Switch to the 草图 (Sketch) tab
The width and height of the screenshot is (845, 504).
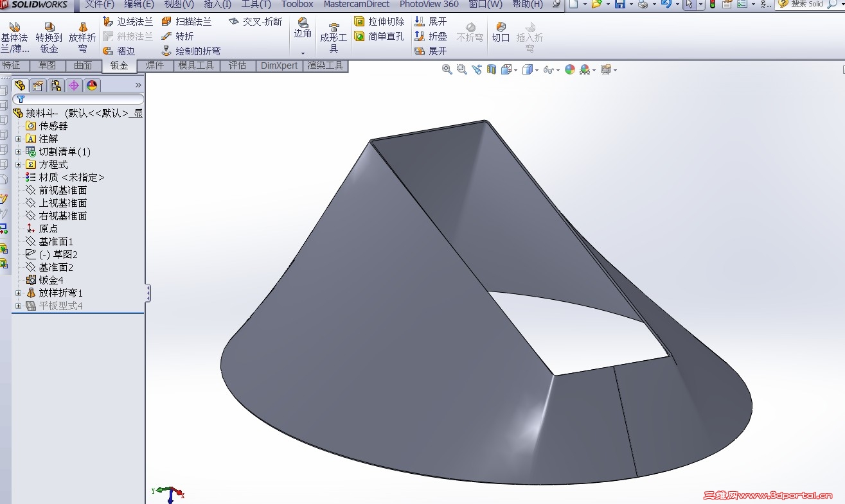coord(47,65)
